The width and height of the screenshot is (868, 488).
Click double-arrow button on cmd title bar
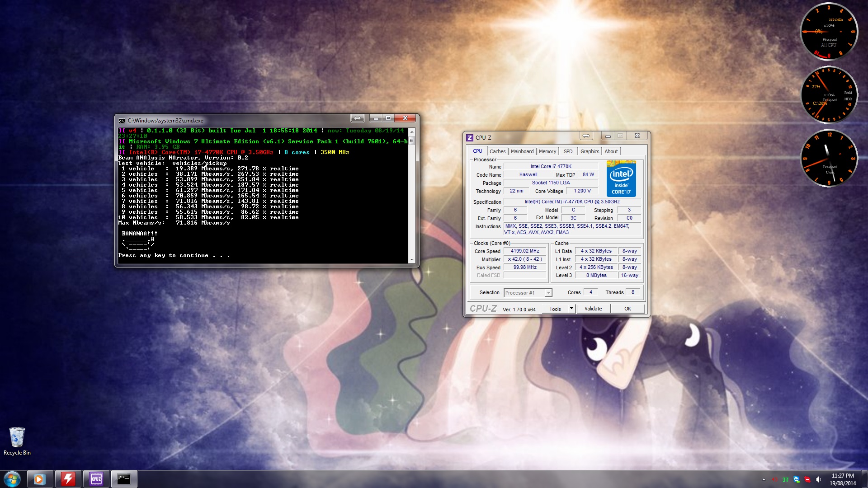click(x=357, y=118)
